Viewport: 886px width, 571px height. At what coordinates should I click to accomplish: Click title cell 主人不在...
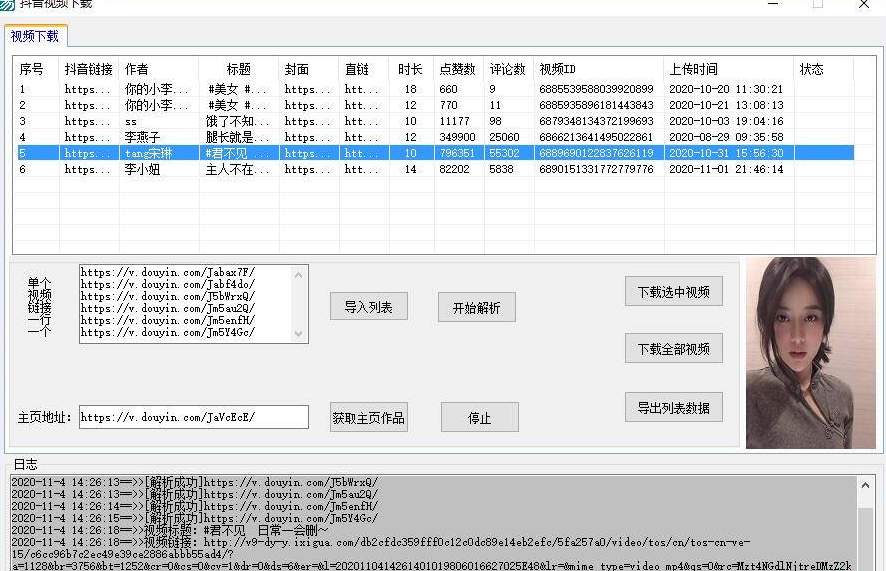click(x=237, y=169)
